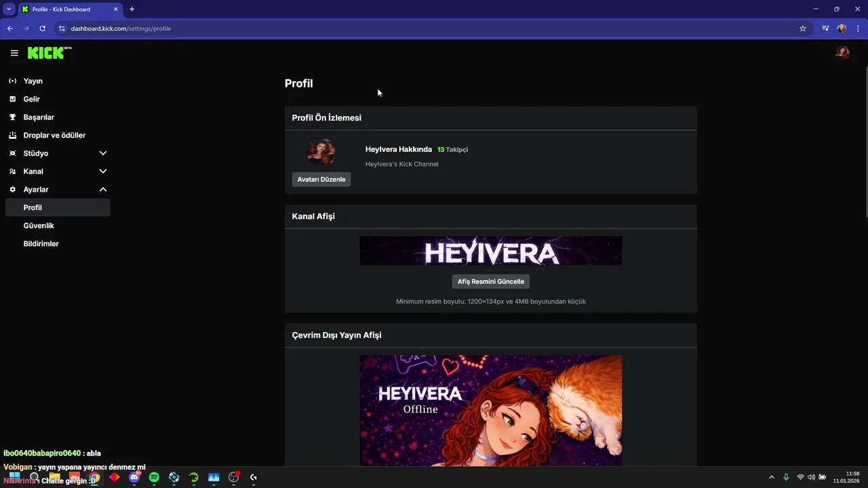Click the Kanal Afişi section heading

pyautogui.click(x=313, y=216)
